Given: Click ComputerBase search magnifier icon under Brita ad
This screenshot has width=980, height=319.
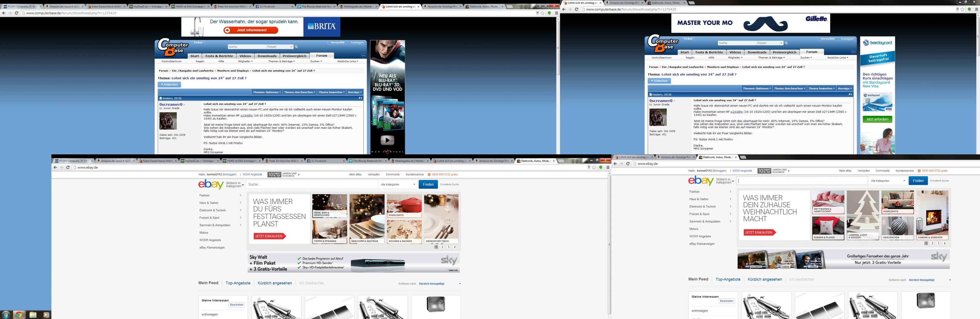Looking at the screenshot, I should [x=296, y=47].
